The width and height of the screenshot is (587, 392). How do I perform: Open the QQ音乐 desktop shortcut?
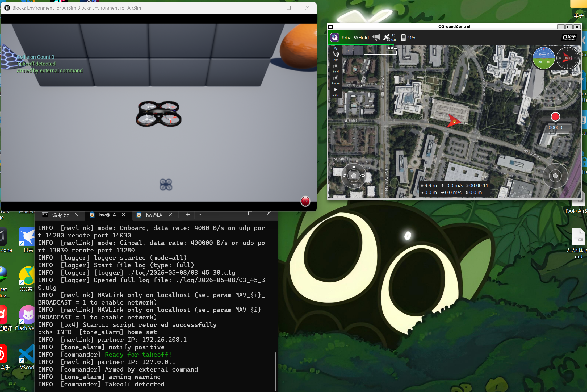tap(27, 279)
